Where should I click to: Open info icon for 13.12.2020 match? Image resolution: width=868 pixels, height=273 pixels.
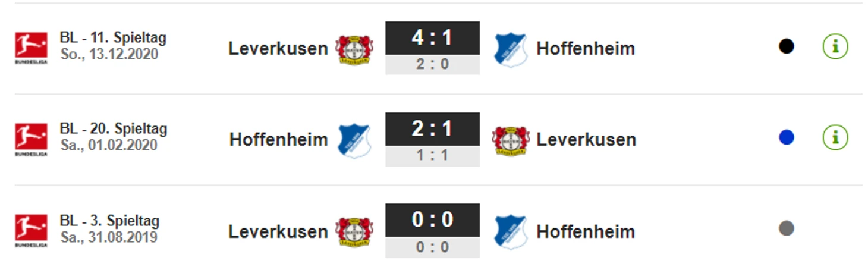(x=835, y=46)
